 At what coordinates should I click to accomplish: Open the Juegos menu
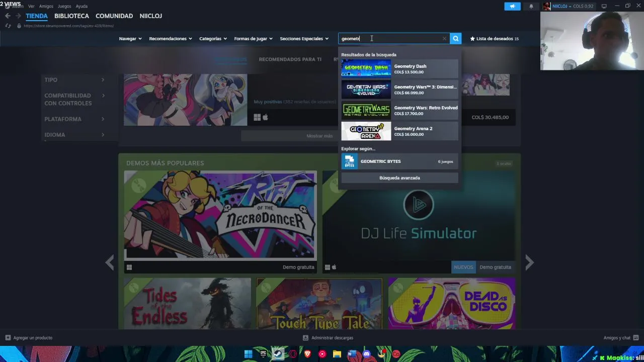(x=64, y=6)
